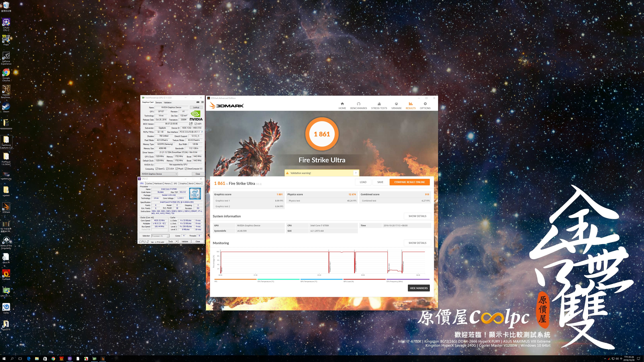Switch to the Sensors tab in GPU-Z

158,102
